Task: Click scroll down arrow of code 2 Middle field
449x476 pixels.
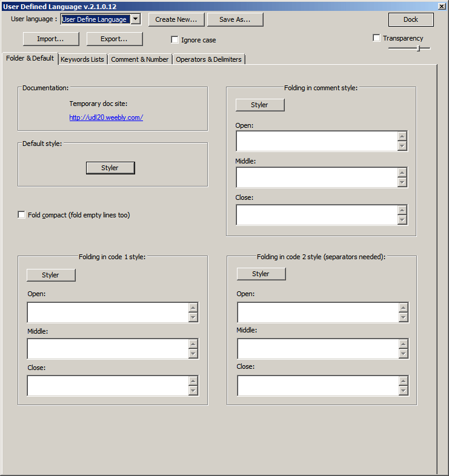Action: (404, 354)
